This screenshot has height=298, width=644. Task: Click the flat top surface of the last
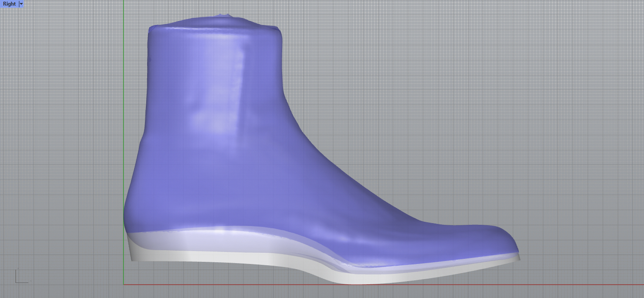pos(215,24)
